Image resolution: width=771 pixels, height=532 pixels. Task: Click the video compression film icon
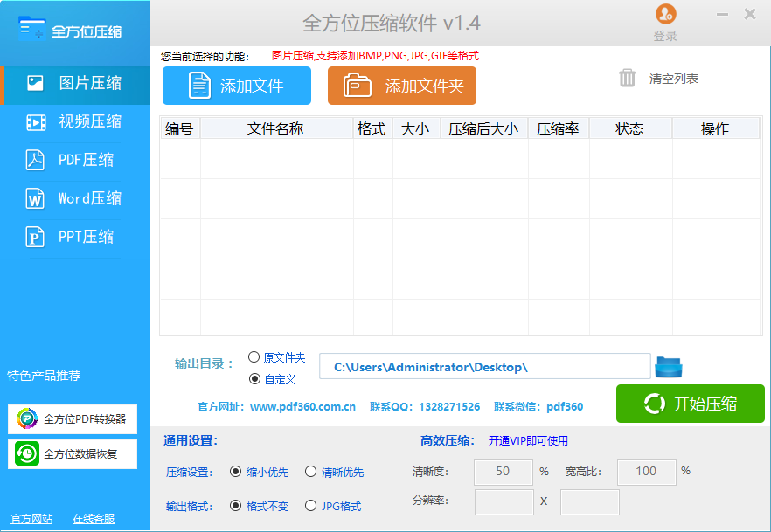[36, 122]
